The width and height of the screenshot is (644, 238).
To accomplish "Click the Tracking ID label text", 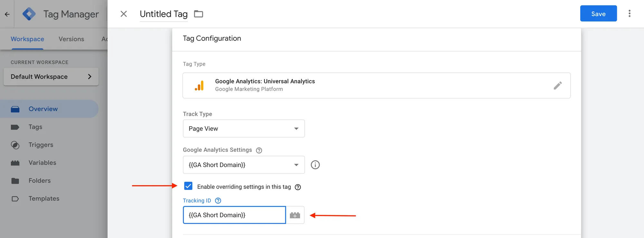I will (197, 201).
